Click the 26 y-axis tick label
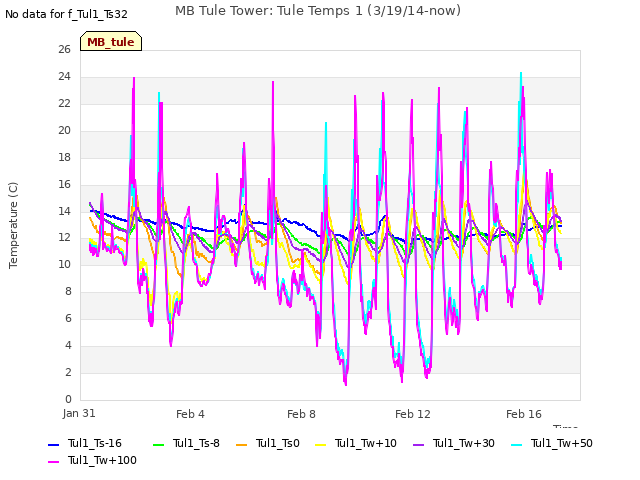640x480 pixels. [64, 49]
